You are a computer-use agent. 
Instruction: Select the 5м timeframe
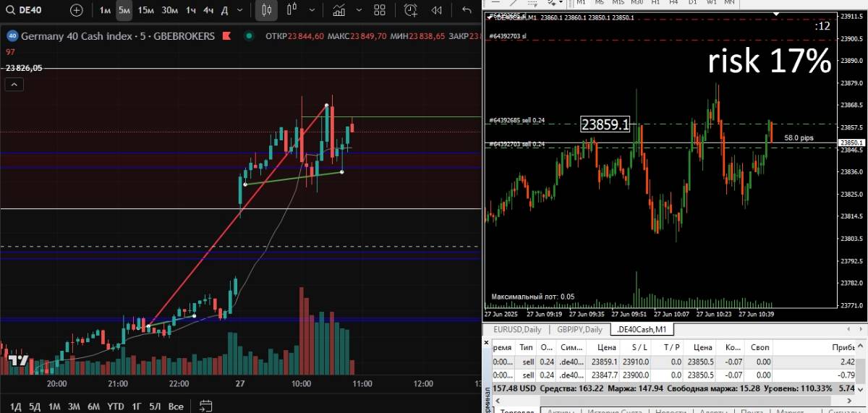(124, 10)
